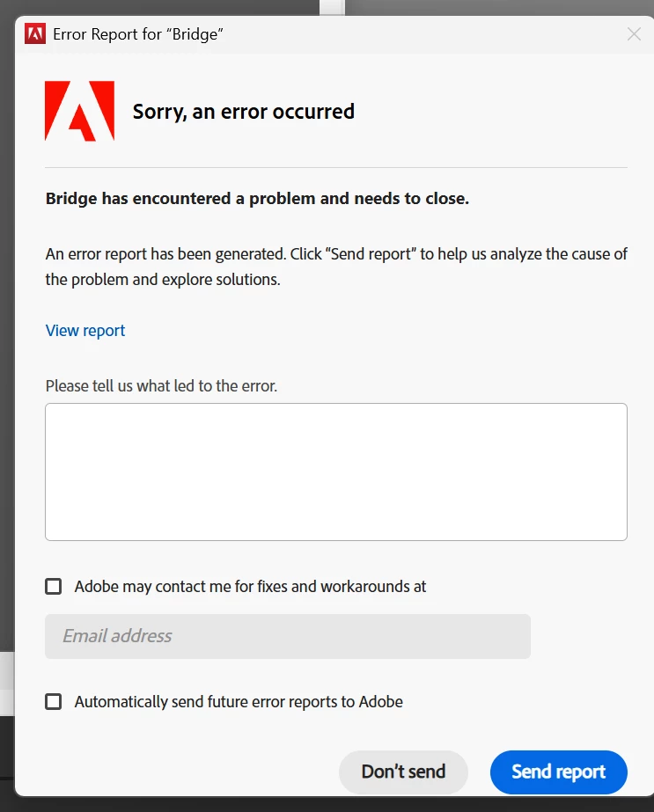Click the "Sorry, an error occurred" heading

244,112
